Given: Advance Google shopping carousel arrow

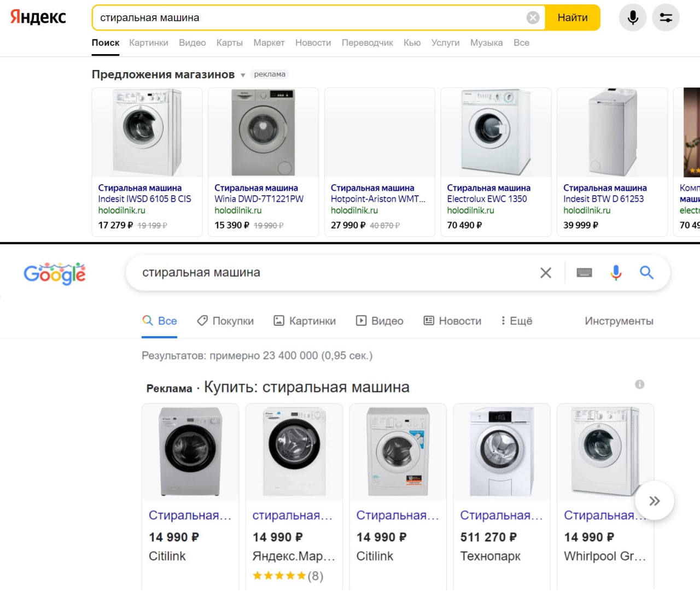Looking at the screenshot, I should click(x=655, y=501).
